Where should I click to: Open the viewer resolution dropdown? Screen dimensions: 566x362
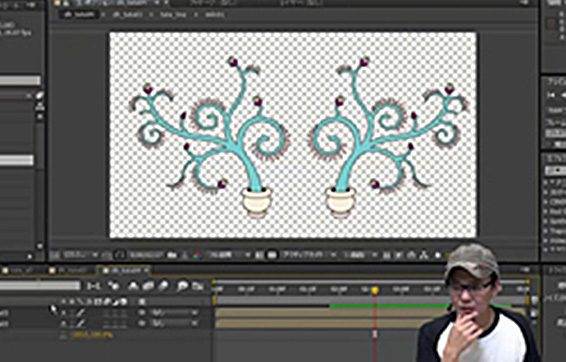click(228, 255)
